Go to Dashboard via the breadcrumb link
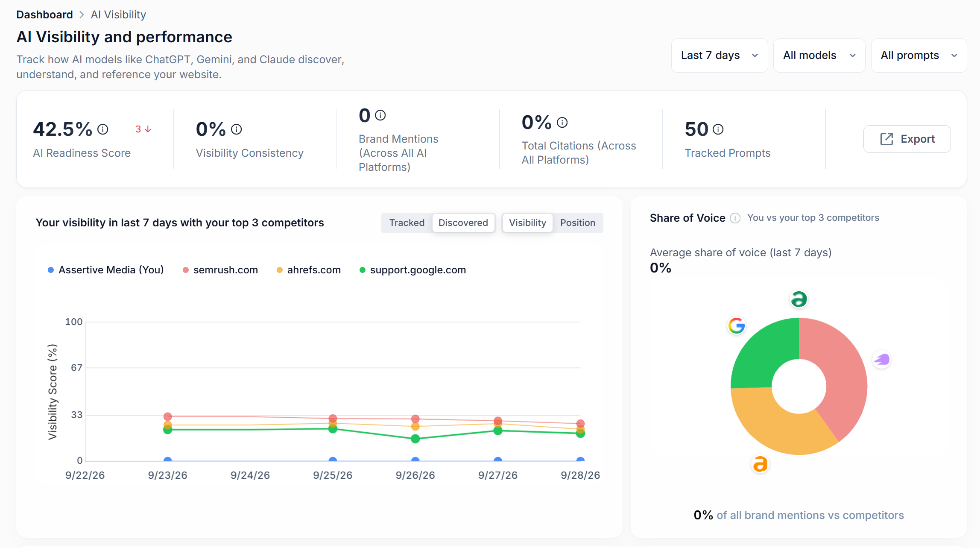The width and height of the screenshot is (980, 548). tap(44, 15)
